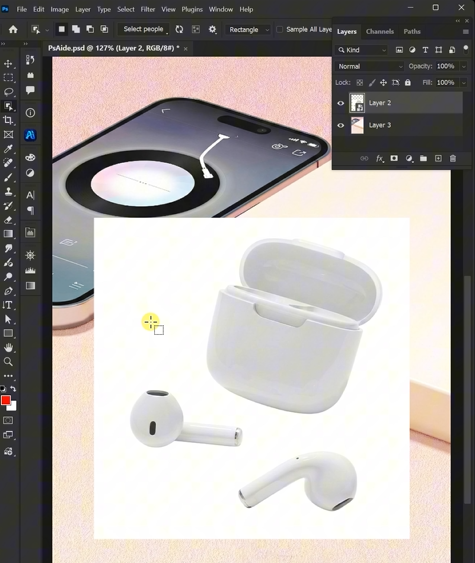
Task: Select the Layer 3 thumbnail
Action: click(x=357, y=125)
